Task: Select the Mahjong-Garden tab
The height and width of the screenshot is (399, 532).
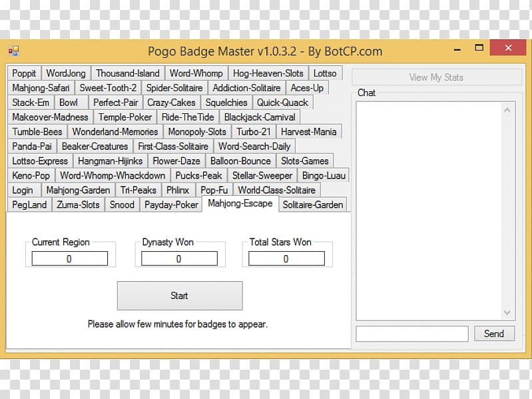Action: coord(79,190)
